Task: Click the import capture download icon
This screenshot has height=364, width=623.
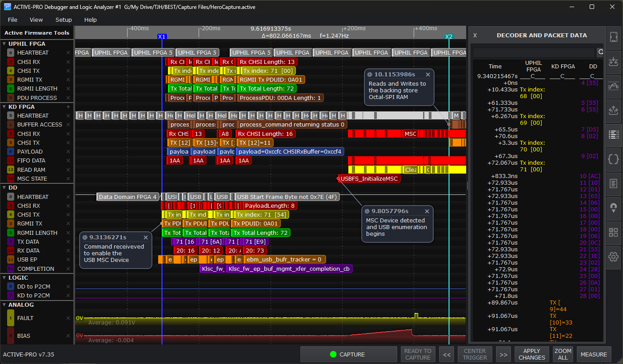Action: pyautogui.click(x=614, y=61)
